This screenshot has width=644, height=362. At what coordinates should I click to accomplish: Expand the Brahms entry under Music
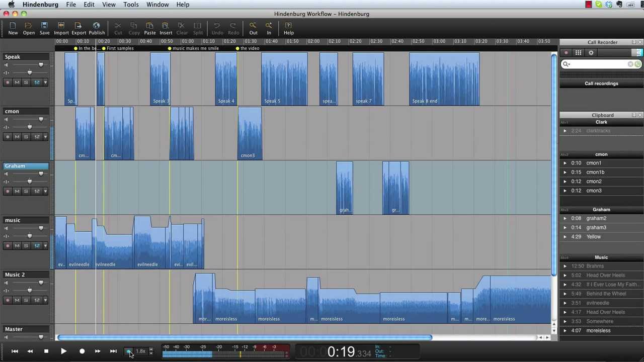coord(565,266)
